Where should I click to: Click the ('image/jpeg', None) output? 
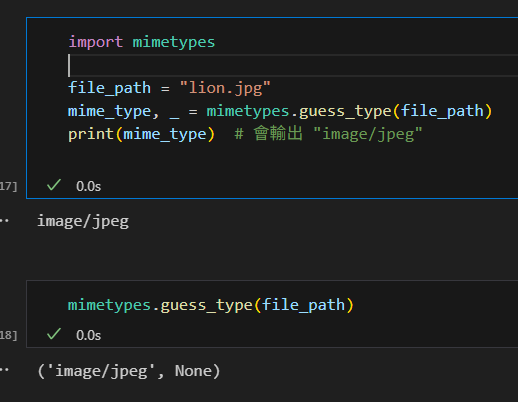coord(129,371)
